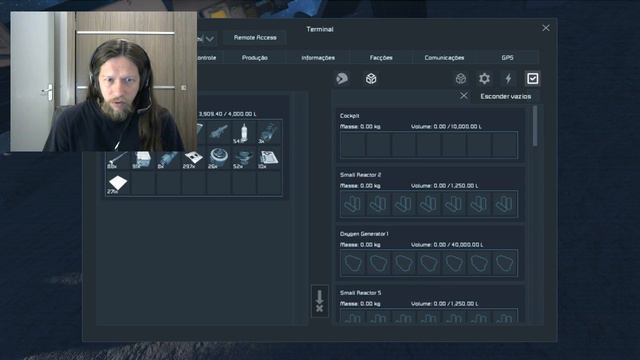Click last ingot slot of Small Reactor 2
The image size is (640, 360).
tap(505, 204)
